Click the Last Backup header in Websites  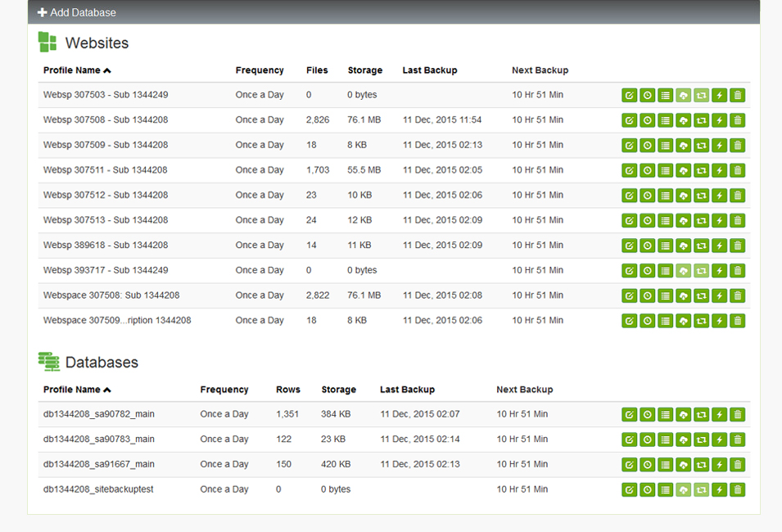coord(429,70)
